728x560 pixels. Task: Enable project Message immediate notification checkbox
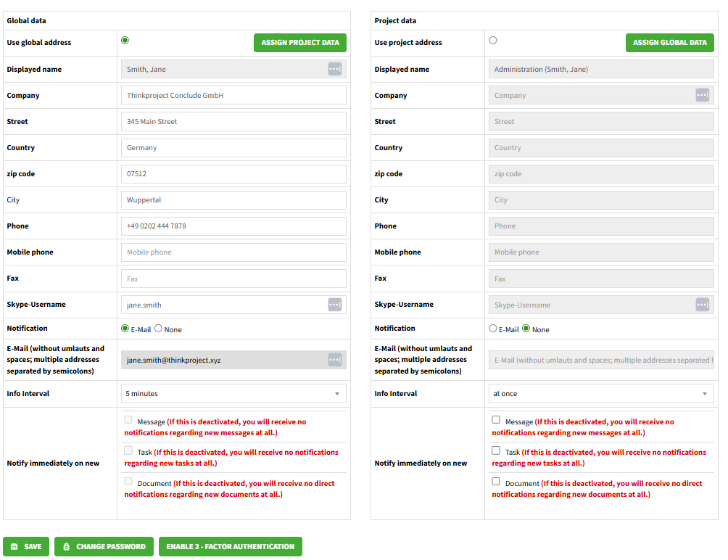click(x=496, y=420)
